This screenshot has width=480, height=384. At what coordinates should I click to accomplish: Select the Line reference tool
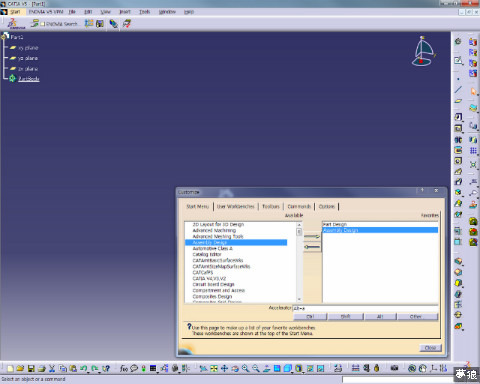click(x=458, y=90)
